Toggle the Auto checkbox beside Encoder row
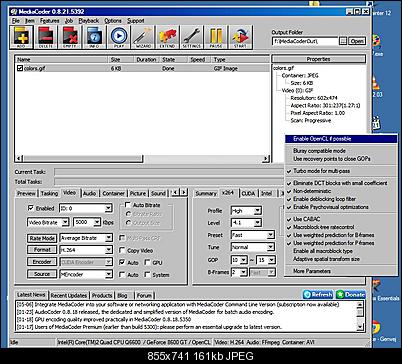Viewport: 402px width, 364px height. (122, 262)
